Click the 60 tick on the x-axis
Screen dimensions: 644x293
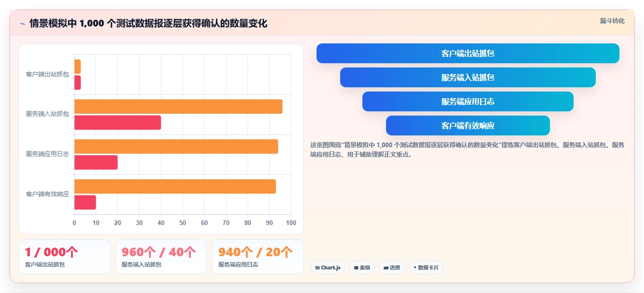[205, 223]
